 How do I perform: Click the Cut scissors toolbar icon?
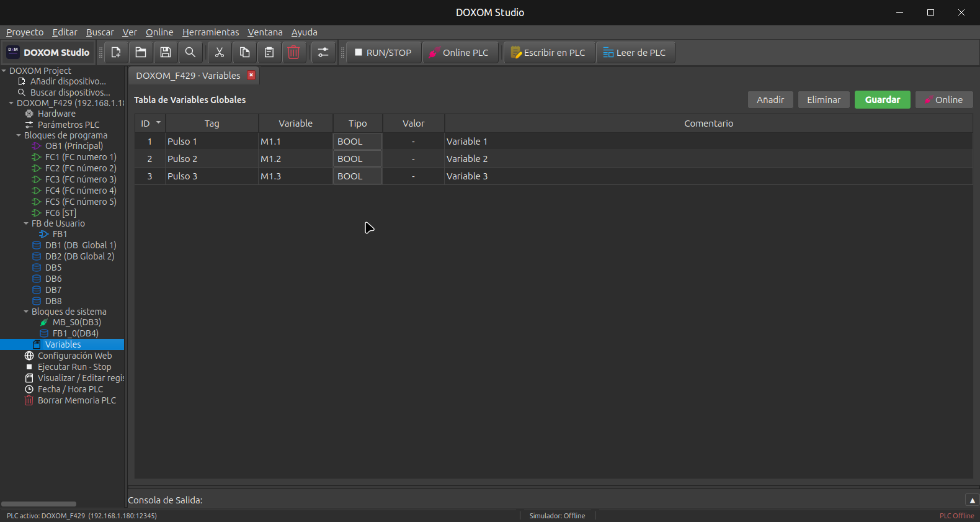click(220, 53)
